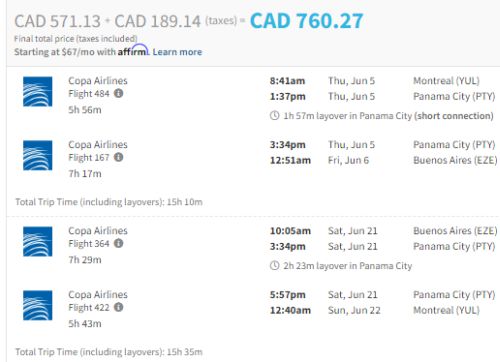Screen dimensions: 500x362
Task: Click the 8:41am Montreal departure time
Action: pyautogui.click(x=287, y=81)
